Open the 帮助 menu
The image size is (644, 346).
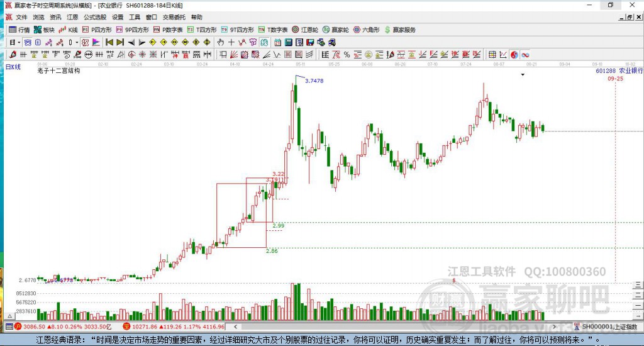(197, 17)
